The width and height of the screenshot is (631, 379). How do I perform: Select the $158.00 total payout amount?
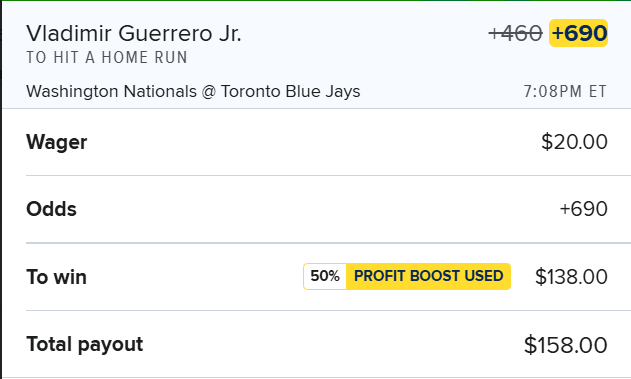click(x=565, y=345)
